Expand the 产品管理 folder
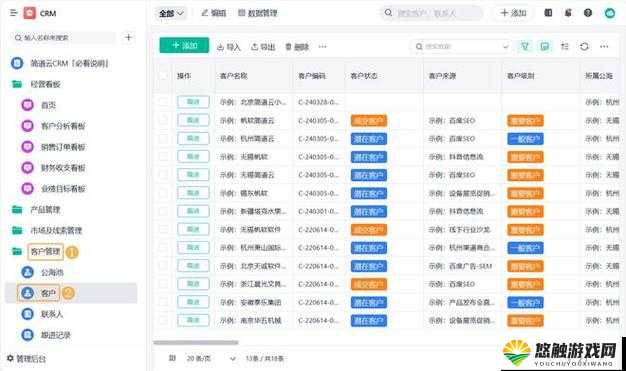Image resolution: width=626 pixels, height=371 pixels. 36,210
